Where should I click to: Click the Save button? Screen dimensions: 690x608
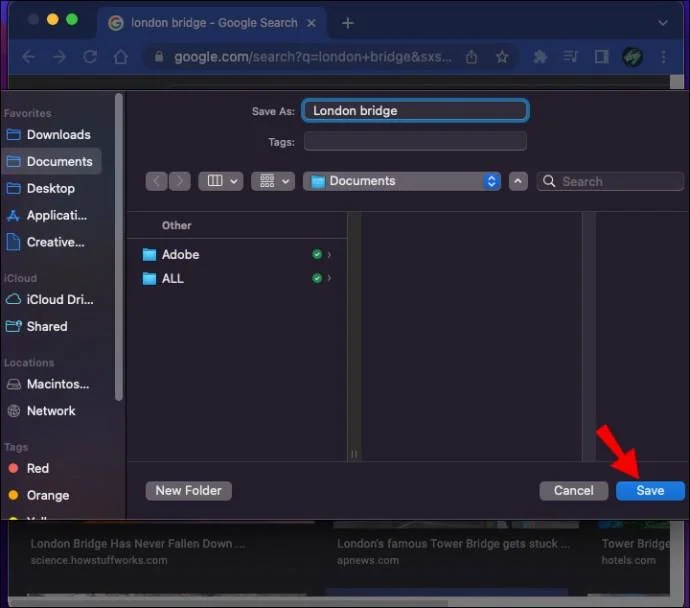coord(650,491)
